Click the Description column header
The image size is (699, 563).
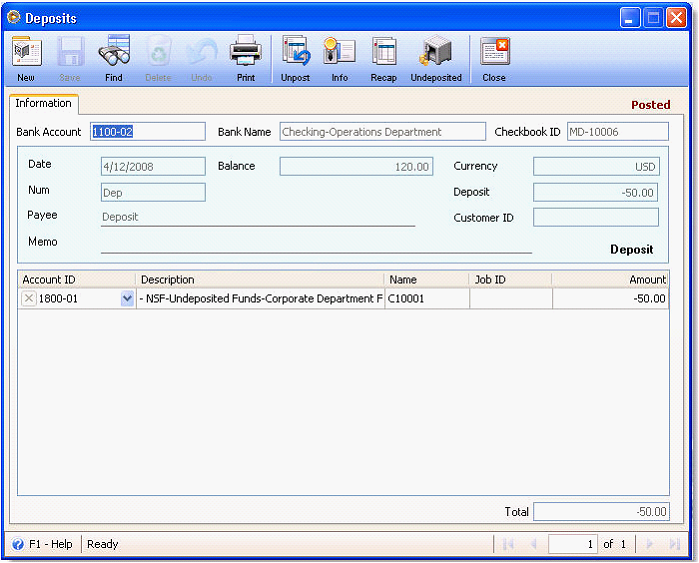click(260, 279)
